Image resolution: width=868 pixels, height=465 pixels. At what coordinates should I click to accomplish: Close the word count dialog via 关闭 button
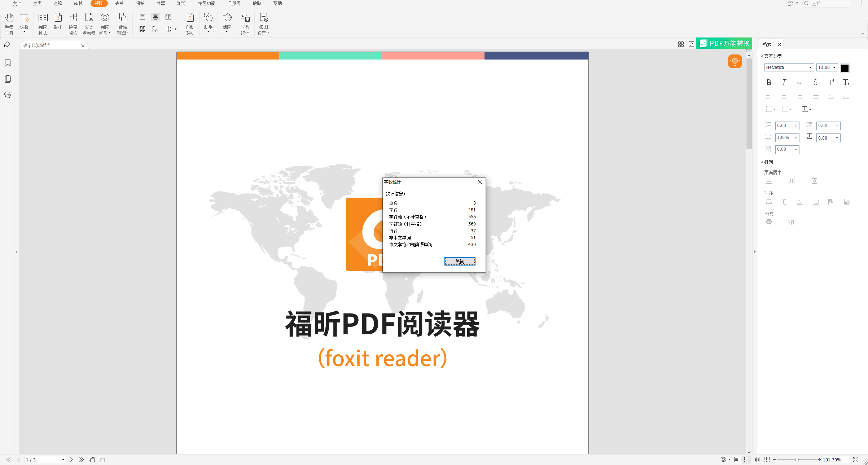tap(460, 261)
